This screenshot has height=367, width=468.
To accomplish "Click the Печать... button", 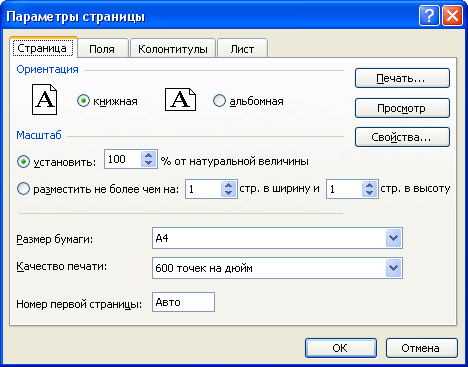I will (x=402, y=78).
